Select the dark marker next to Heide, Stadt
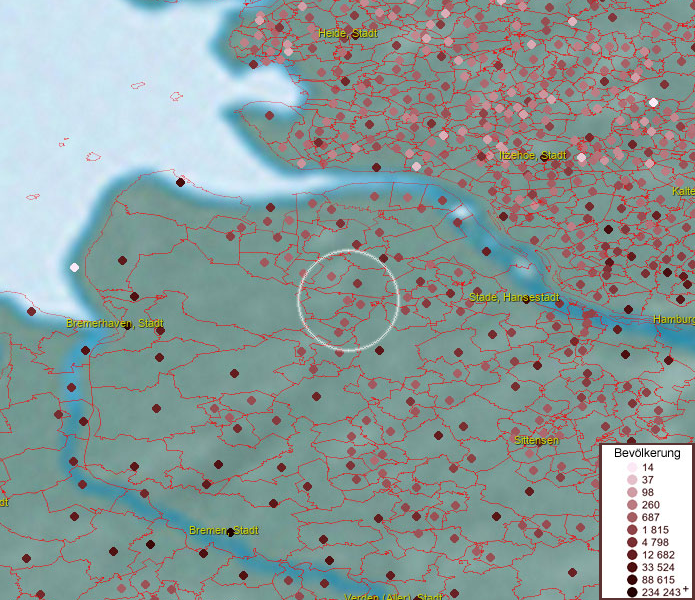This screenshot has width=695, height=600. 355,35
